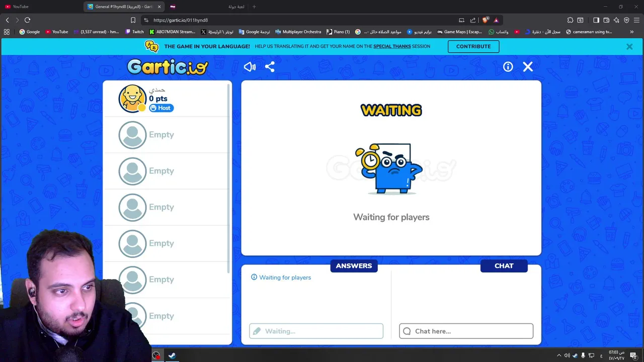Screen dimensions: 644x362
Task: Focus the answer input field
Action: [x=316, y=331]
